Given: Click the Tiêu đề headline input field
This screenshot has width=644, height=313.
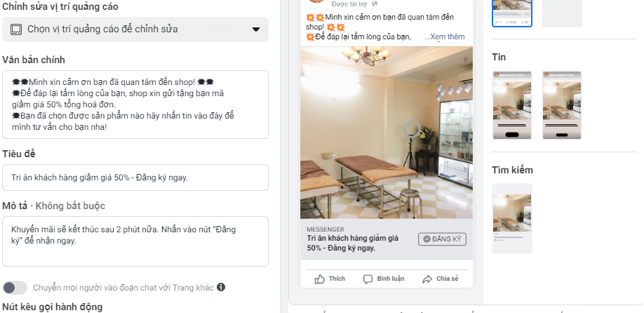Looking at the screenshot, I should [x=135, y=178].
